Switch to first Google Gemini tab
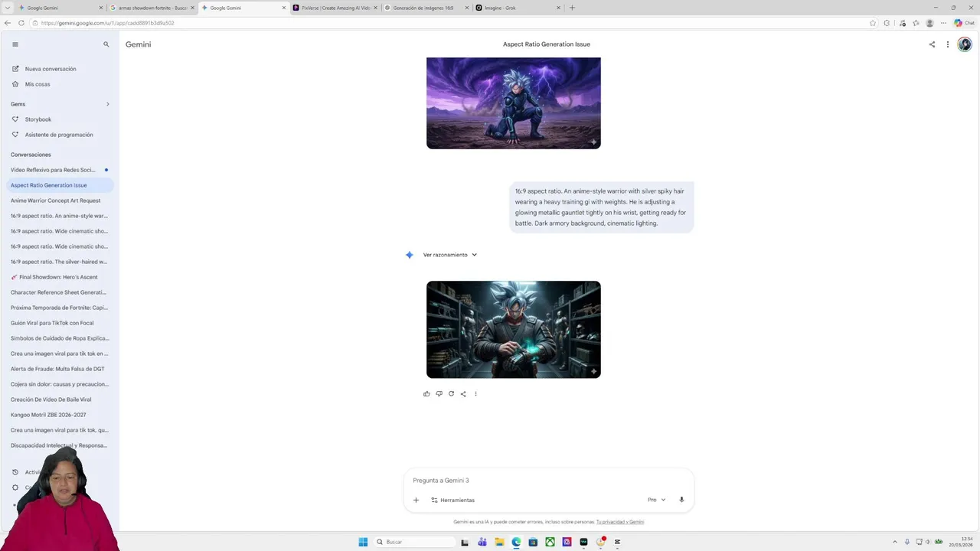980x551 pixels. pos(60,8)
